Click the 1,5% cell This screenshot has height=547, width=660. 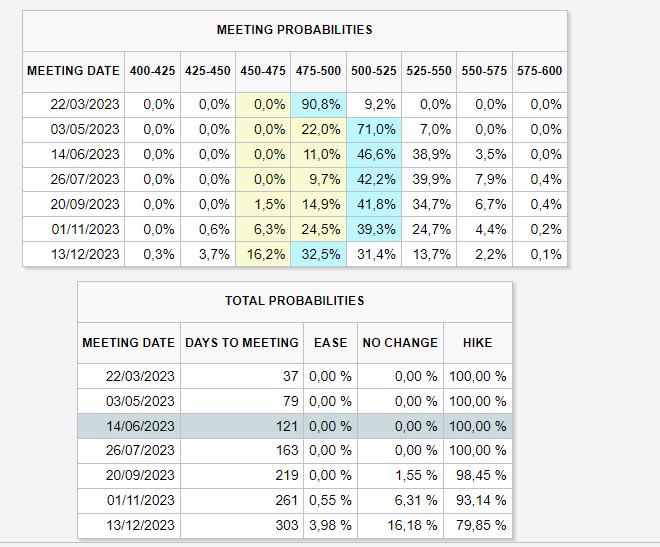tap(263, 204)
